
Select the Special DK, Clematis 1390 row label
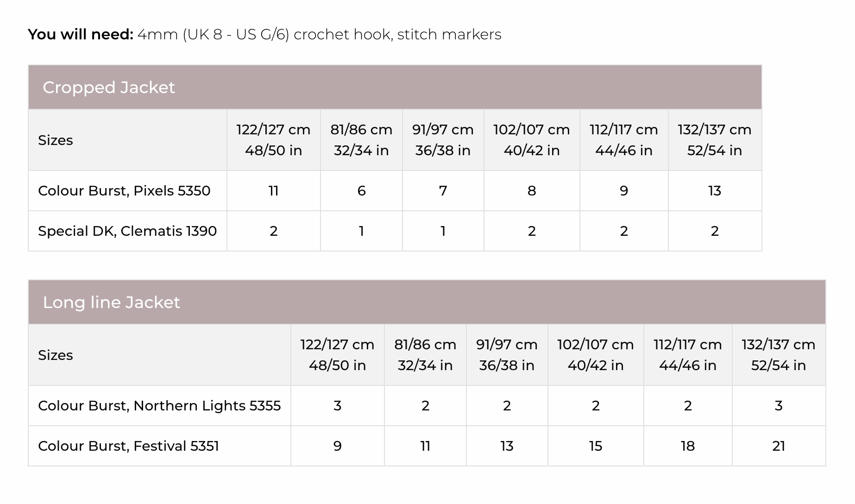pos(127,231)
